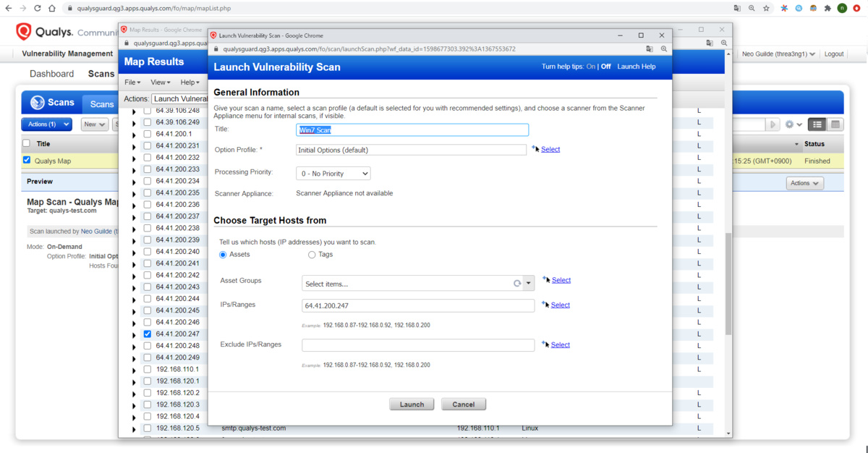The height and width of the screenshot is (453, 868).
Task: Click Logout in main window
Action: pos(834,54)
